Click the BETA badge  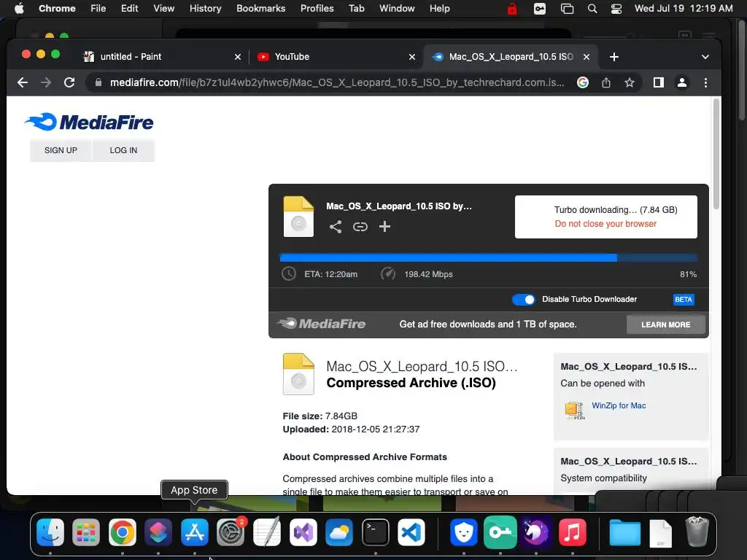(683, 299)
